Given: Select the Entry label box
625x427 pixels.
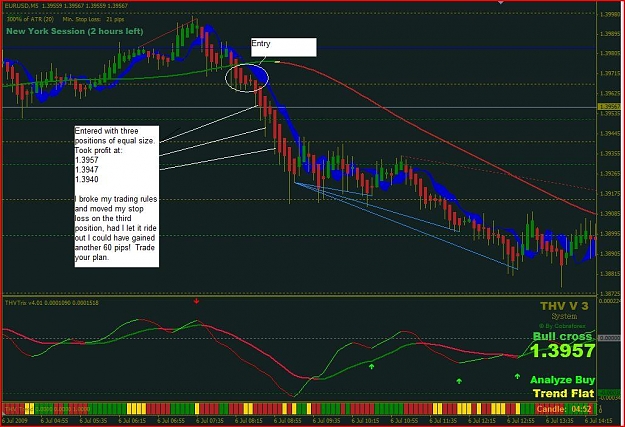Looking at the screenshot, I should click(x=284, y=47).
